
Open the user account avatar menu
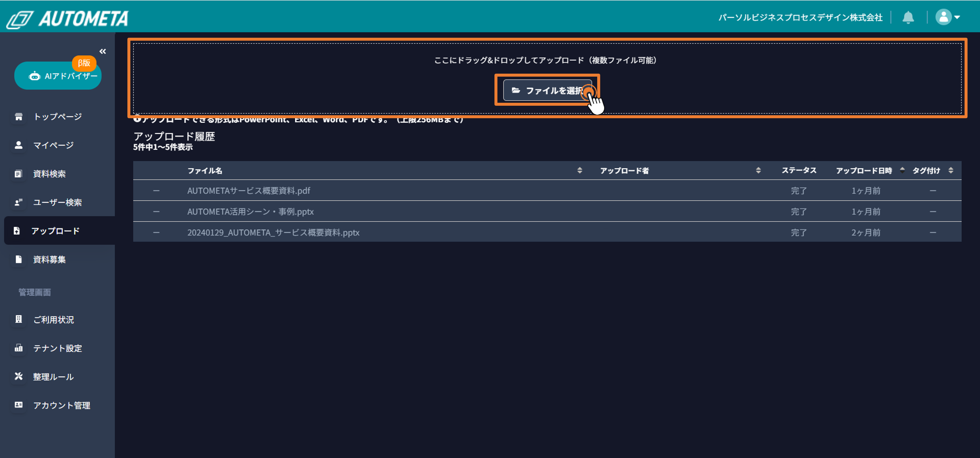coord(947,17)
